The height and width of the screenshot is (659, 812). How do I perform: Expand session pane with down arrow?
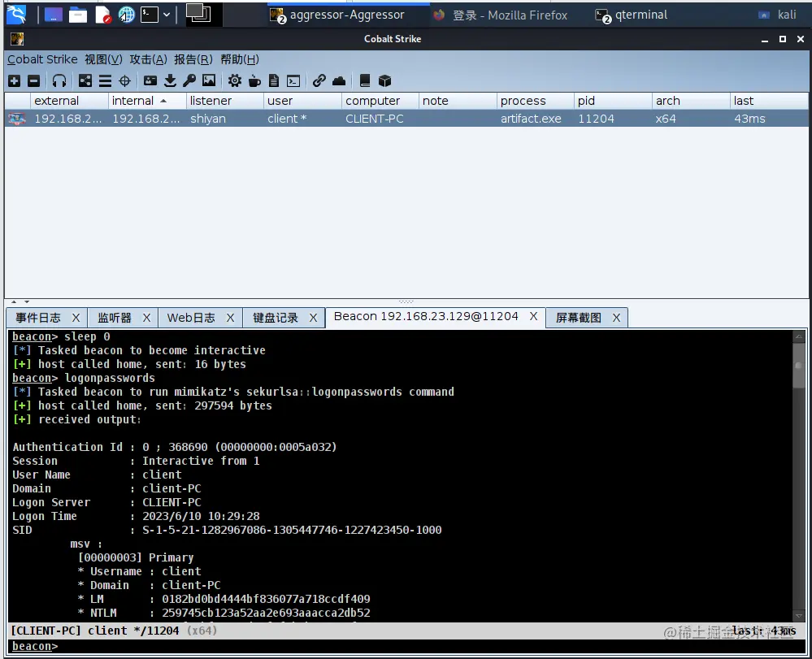click(x=26, y=301)
